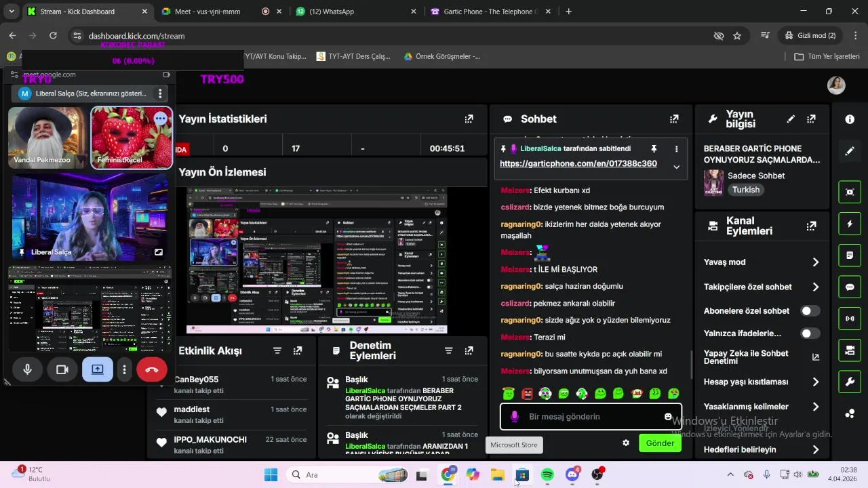Click Gizli mod (2) incognito indicator
The height and width of the screenshot is (488, 868).
810,35
